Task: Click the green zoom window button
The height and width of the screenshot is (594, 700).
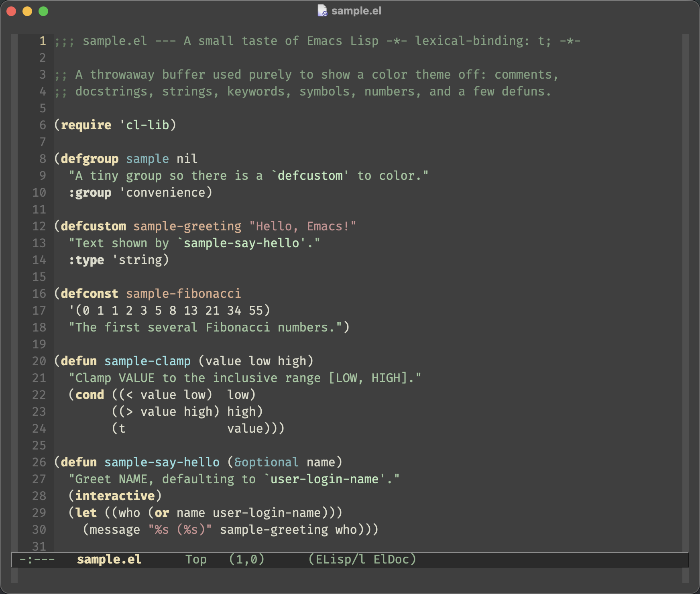Action: (x=43, y=11)
